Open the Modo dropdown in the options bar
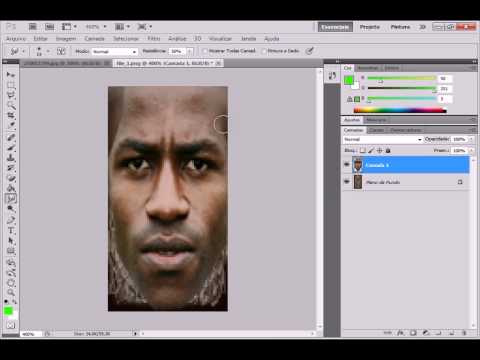The height and width of the screenshot is (360, 480). click(115, 52)
